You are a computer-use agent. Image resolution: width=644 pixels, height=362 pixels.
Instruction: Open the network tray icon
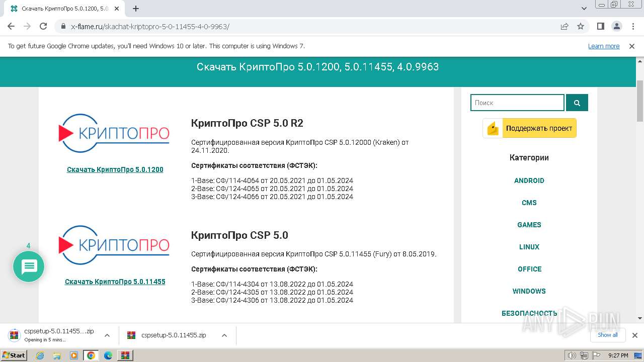pyautogui.click(x=584, y=355)
